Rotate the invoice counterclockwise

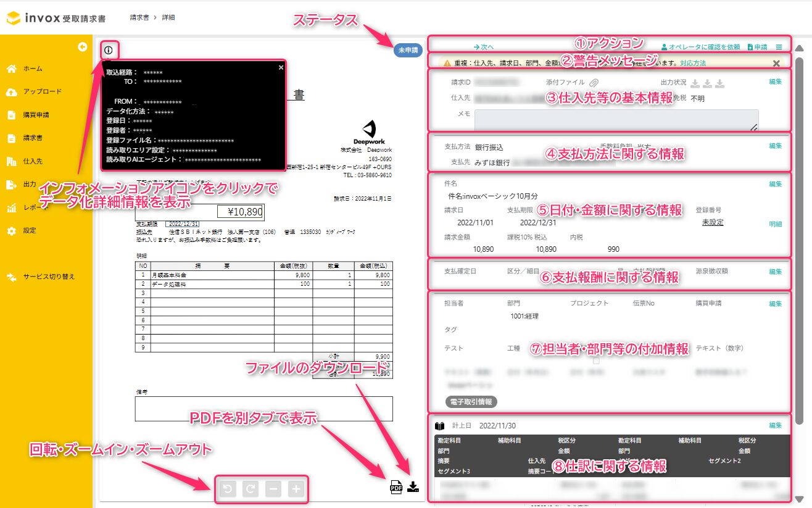[x=228, y=489]
